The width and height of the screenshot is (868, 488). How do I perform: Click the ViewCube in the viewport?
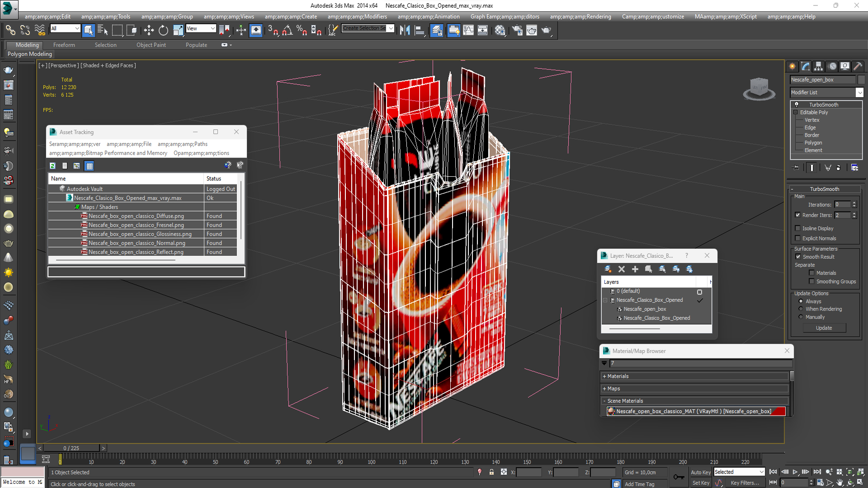click(759, 88)
